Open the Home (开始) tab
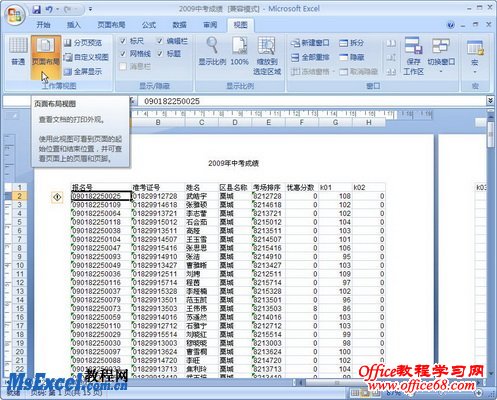The image size is (497, 400). click(x=43, y=25)
